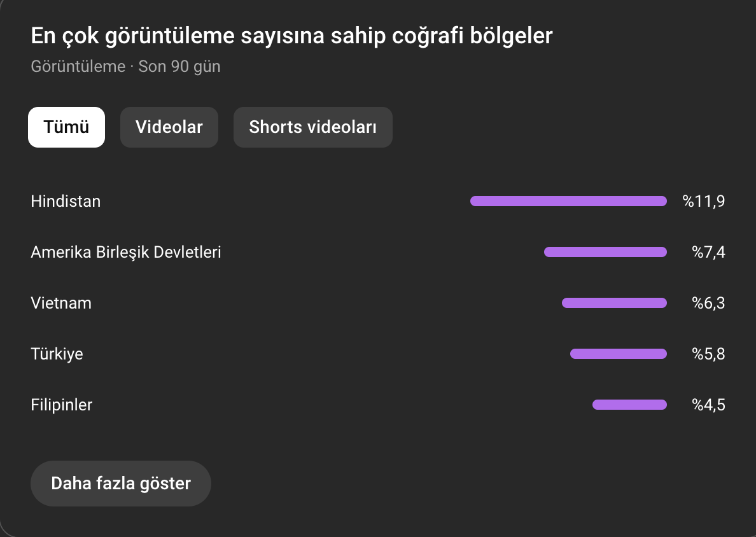Click the %5,8 percentage value
The width and height of the screenshot is (756, 537).
click(708, 354)
